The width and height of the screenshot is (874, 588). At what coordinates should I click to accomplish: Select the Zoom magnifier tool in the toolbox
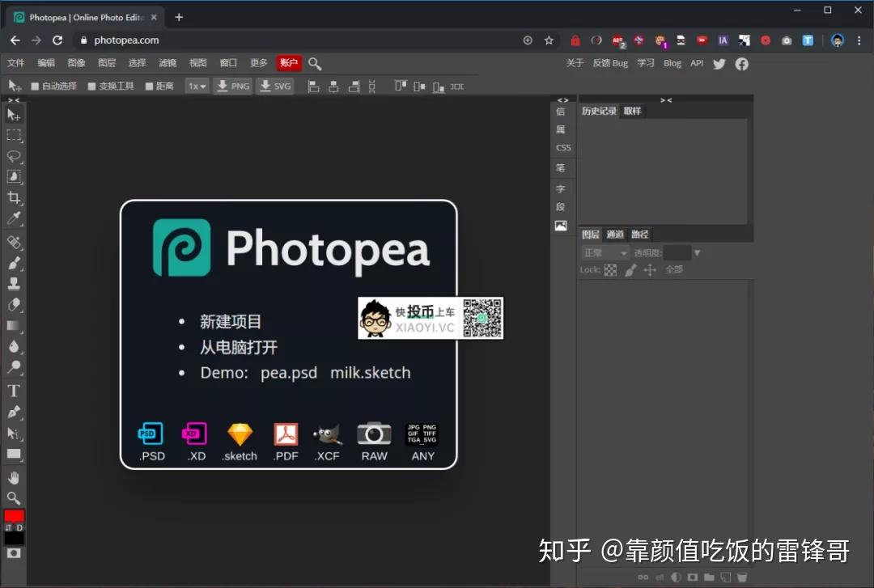14,498
